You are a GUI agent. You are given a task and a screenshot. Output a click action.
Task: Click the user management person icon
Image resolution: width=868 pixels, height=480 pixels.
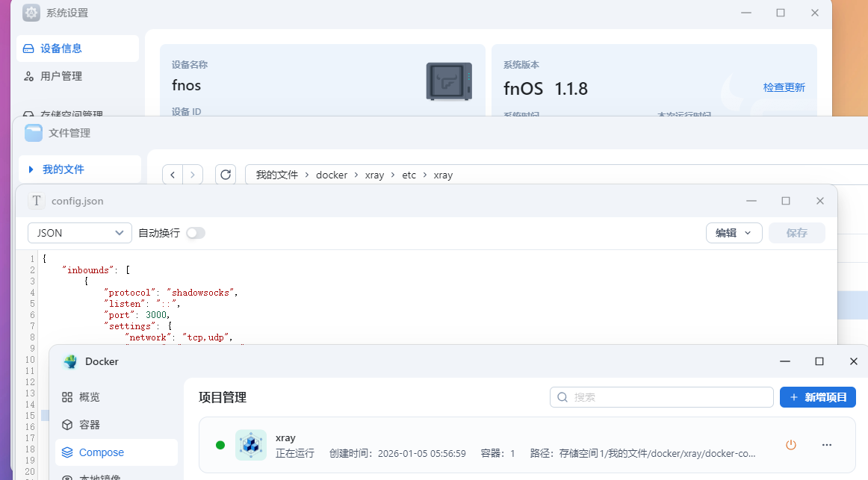tap(28, 76)
